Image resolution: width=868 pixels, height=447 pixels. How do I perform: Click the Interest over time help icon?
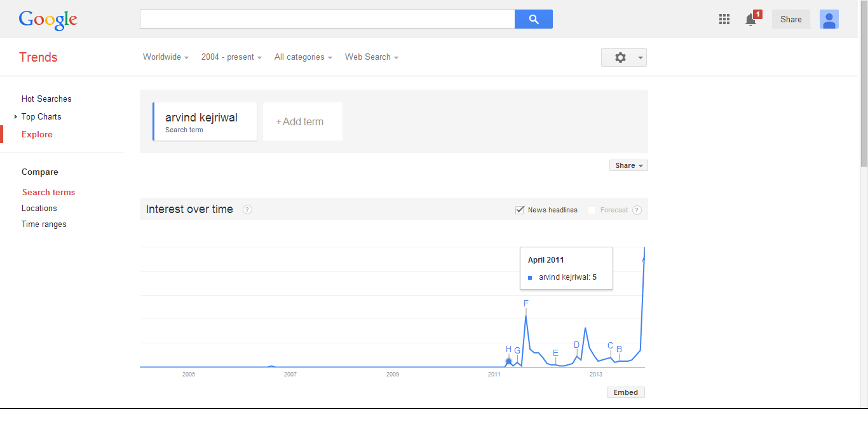pyautogui.click(x=247, y=209)
